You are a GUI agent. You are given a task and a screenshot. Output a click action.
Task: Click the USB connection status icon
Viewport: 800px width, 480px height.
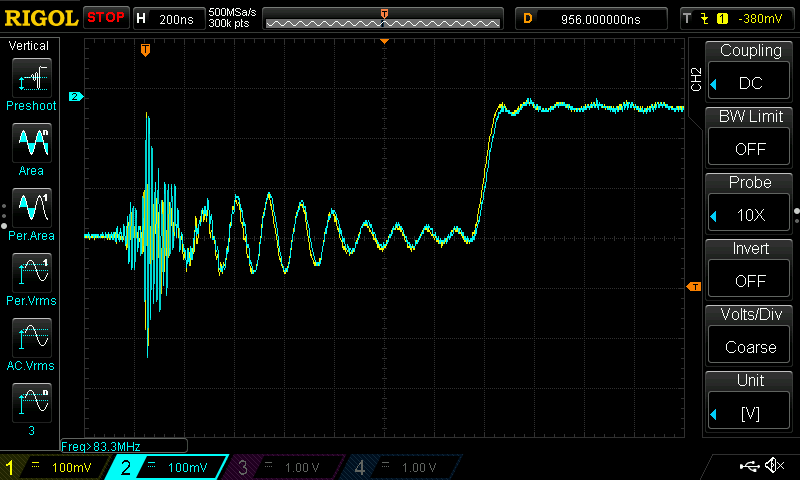(x=748, y=465)
